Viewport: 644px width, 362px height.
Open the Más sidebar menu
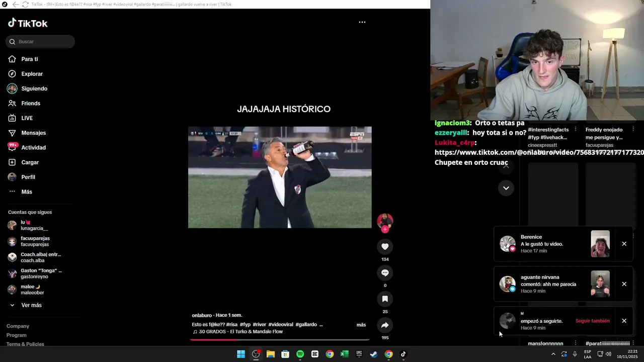[27, 192]
